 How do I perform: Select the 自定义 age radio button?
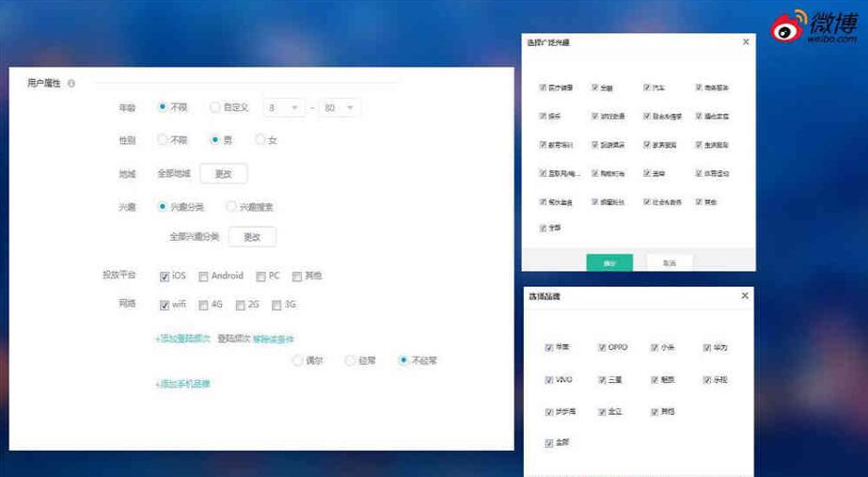point(214,107)
